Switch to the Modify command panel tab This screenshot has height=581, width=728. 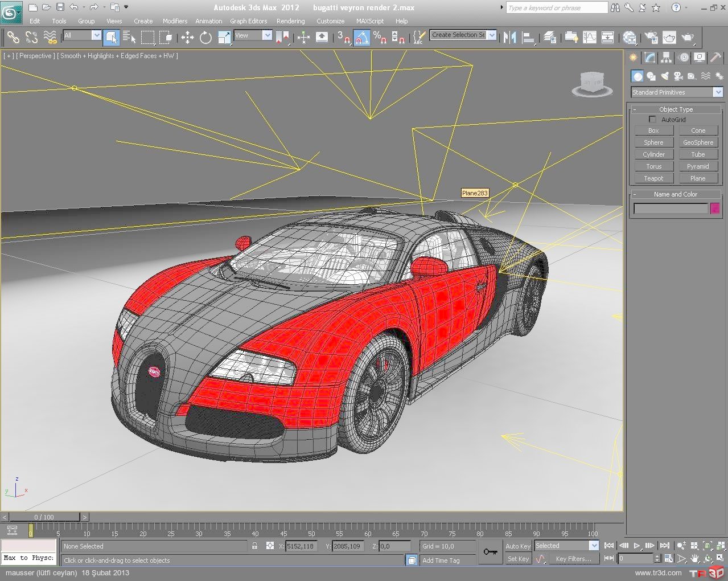(x=649, y=58)
